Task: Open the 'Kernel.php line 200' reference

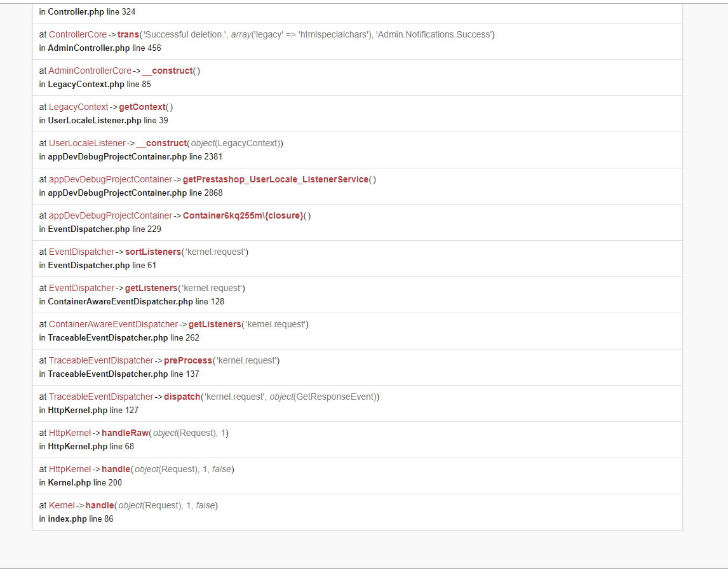Action: 85,483
